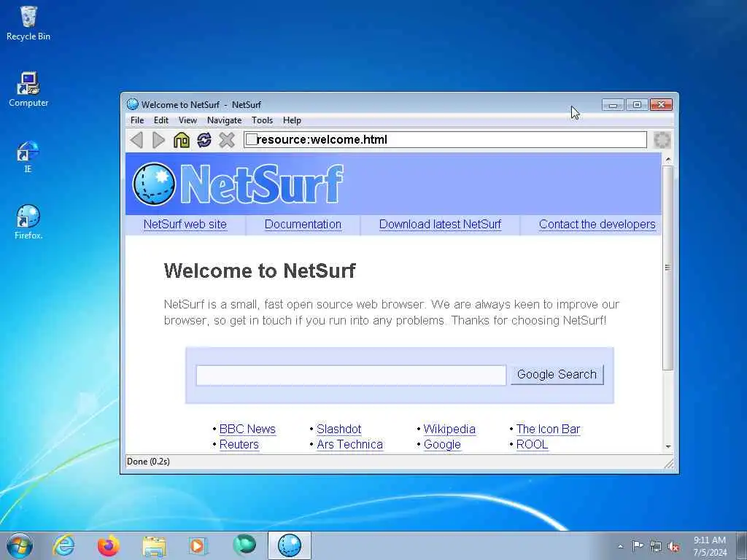Click the NetSurf web site link
Screen dimensions: 747x560
click(x=185, y=225)
